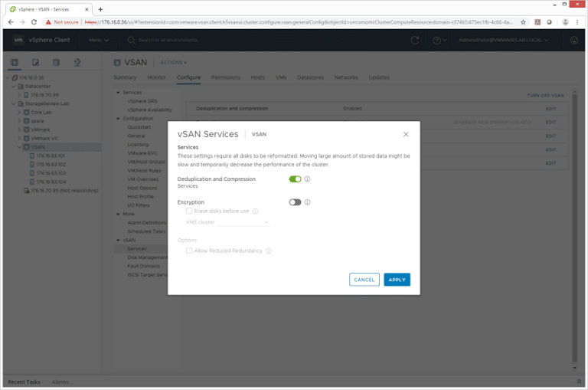Click the browser forward arrow
Screen dimensions: 588x390
pos(22,22)
